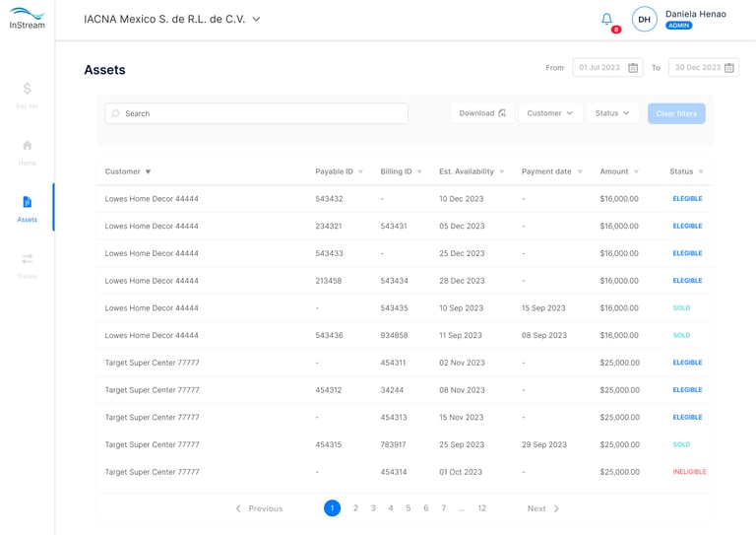Select page 4 in pagination
This screenshot has width=756, height=535.
pos(391,508)
